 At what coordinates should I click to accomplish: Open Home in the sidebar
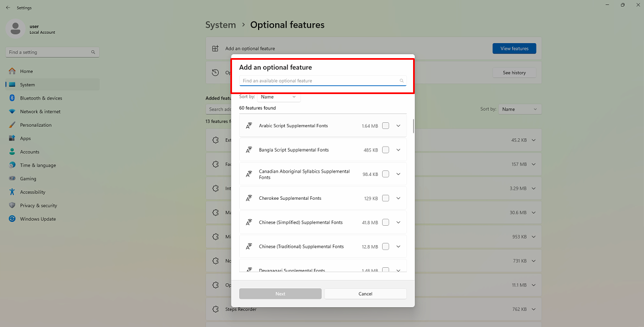click(x=52, y=71)
